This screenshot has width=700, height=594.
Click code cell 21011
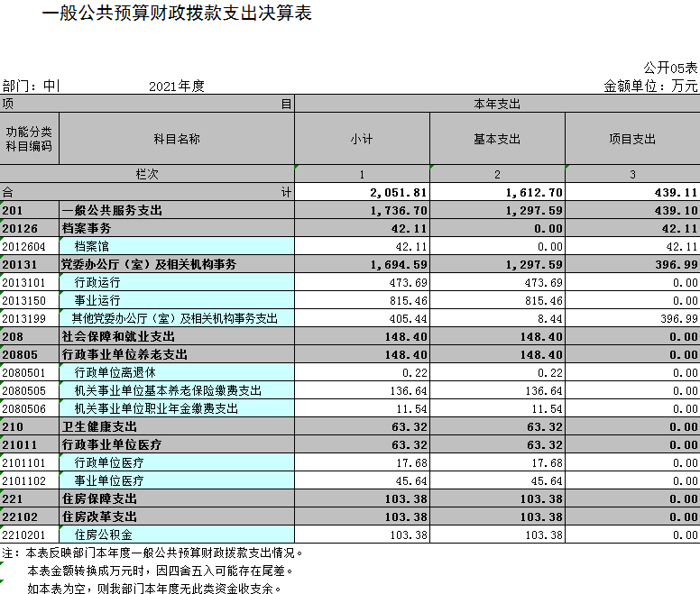click(29, 444)
